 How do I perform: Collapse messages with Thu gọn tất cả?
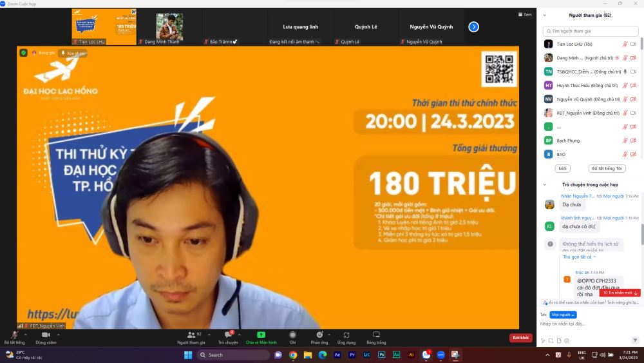[578, 257]
